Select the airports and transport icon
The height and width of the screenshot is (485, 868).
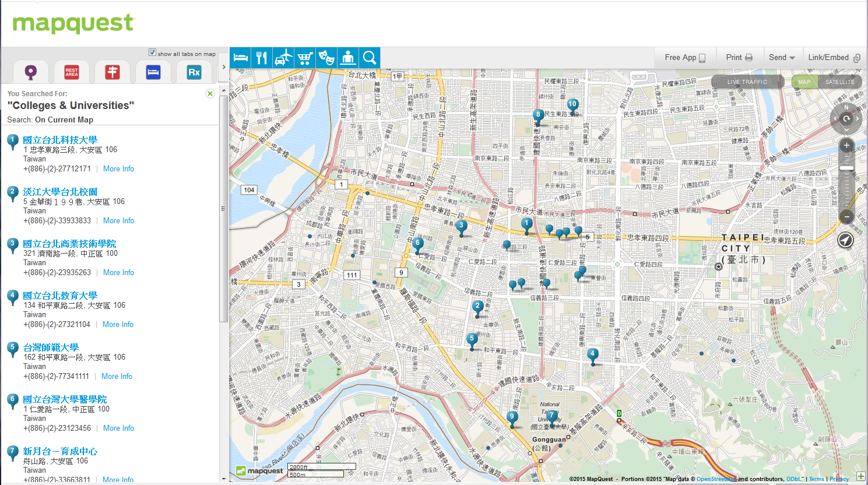pos(283,58)
